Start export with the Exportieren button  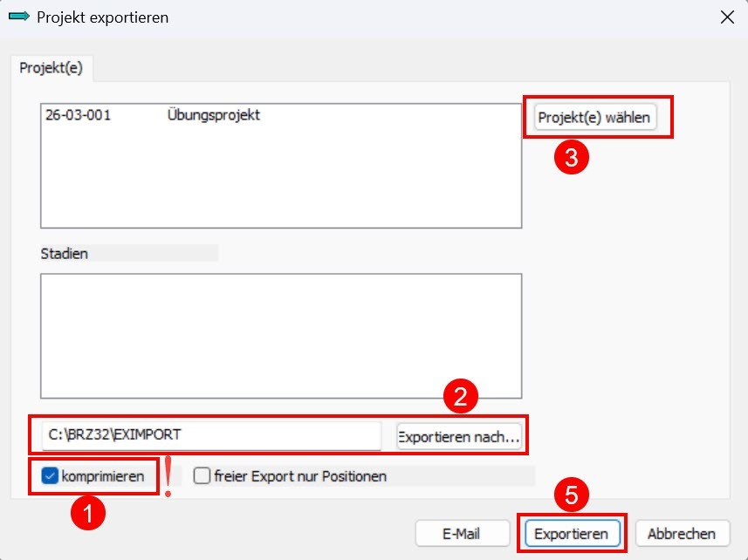pyautogui.click(x=572, y=533)
